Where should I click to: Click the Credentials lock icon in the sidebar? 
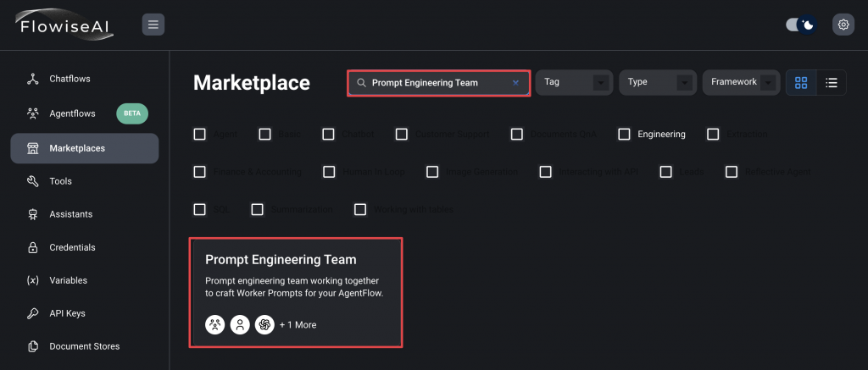(x=33, y=247)
